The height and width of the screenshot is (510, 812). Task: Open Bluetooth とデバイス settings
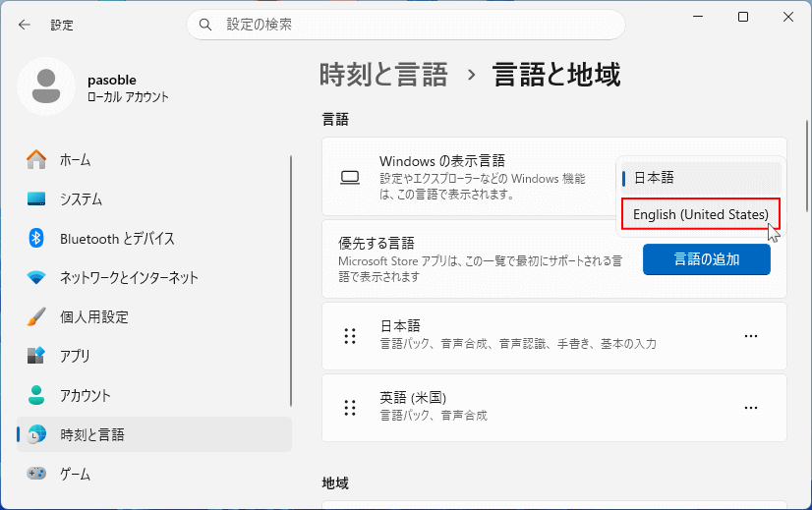tap(154, 238)
